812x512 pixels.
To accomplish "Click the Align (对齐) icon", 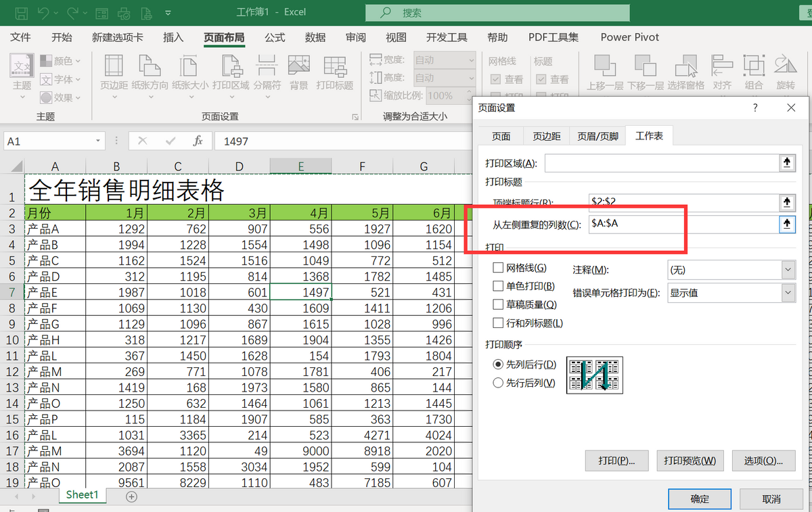I will point(722,66).
